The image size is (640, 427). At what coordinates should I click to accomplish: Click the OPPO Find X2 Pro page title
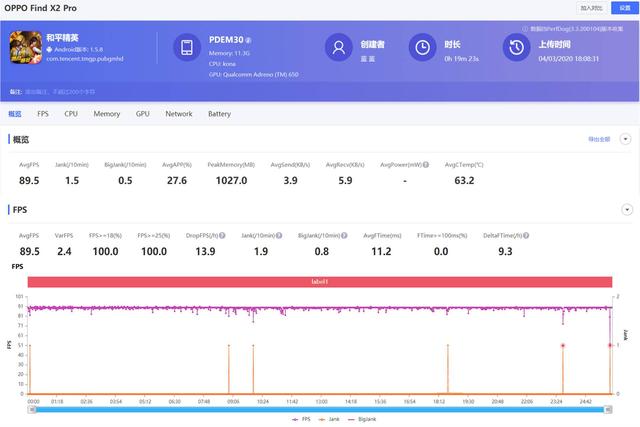[x=40, y=8]
